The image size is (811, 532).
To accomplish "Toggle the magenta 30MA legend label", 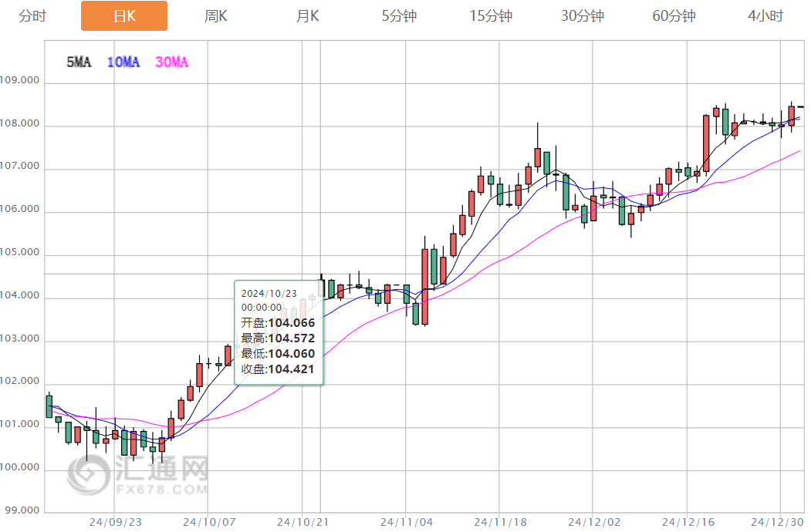I will (x=171, y=62).
